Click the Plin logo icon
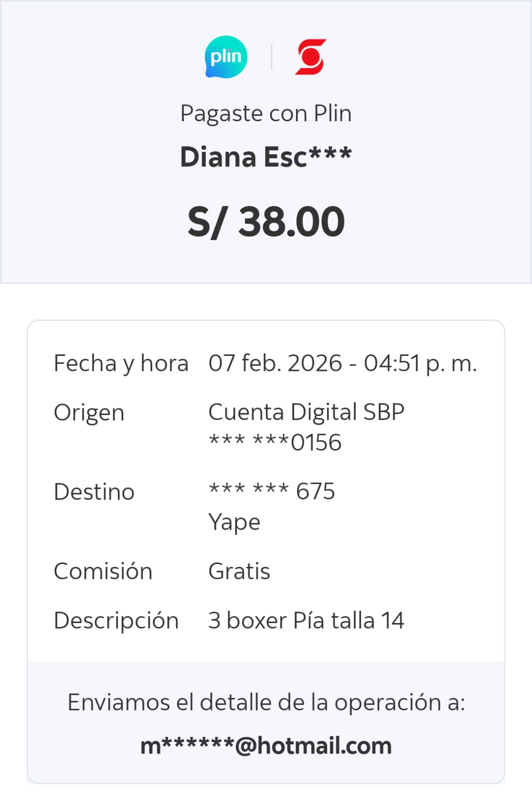The image size is (532, 802). tap(226, 57)
